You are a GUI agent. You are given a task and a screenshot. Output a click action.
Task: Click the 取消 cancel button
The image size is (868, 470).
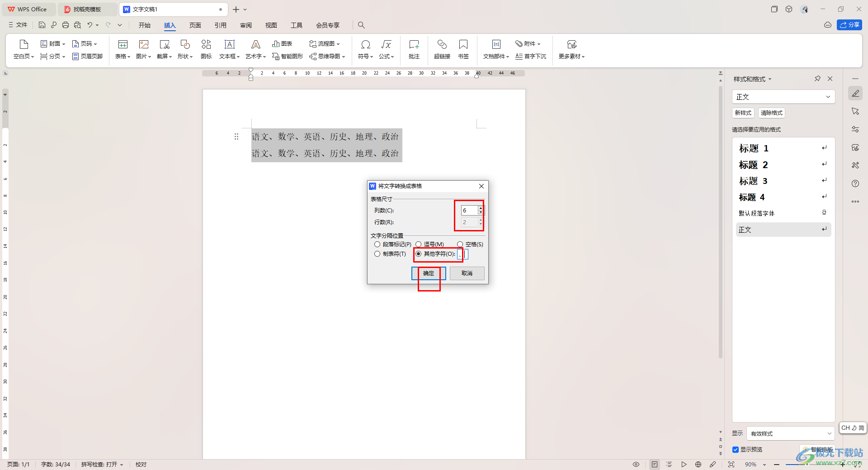pyautogui.click(x=467, y=273)
